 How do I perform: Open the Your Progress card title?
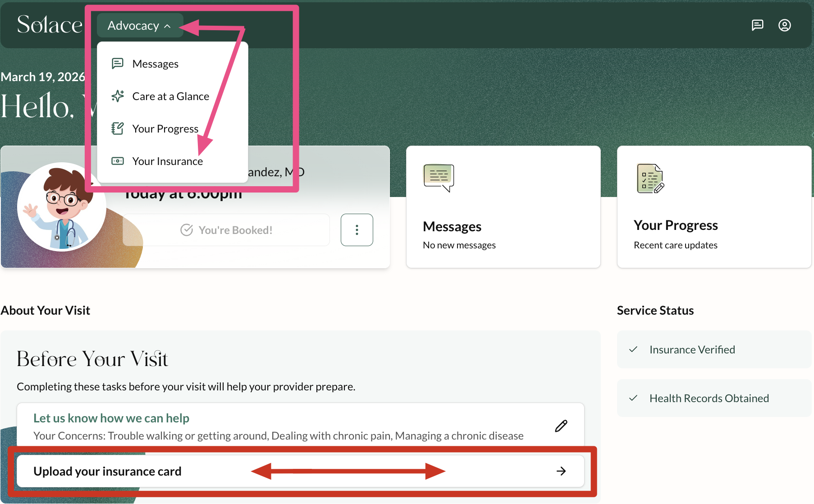675,225
